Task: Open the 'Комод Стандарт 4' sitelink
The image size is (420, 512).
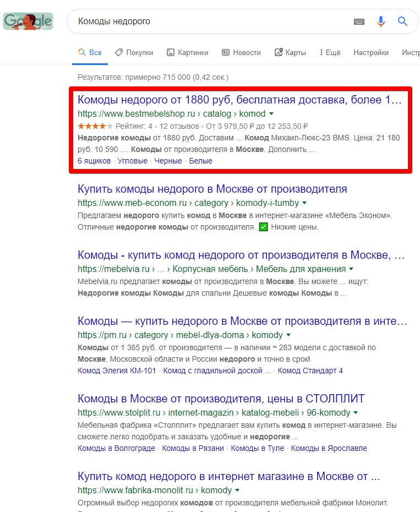Action: (310, 371)
